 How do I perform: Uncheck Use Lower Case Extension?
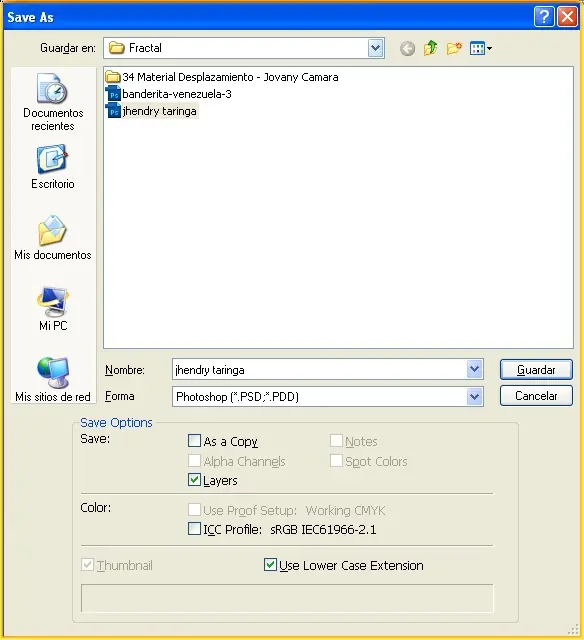pos(270,565)
